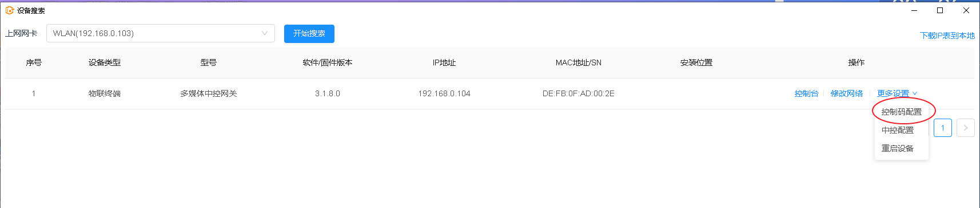Image resolution: width=980 pixels, height=208 pixels.
Task: Select the IP address 192.168.0.104 cell
Action: (x=444, y=93)
